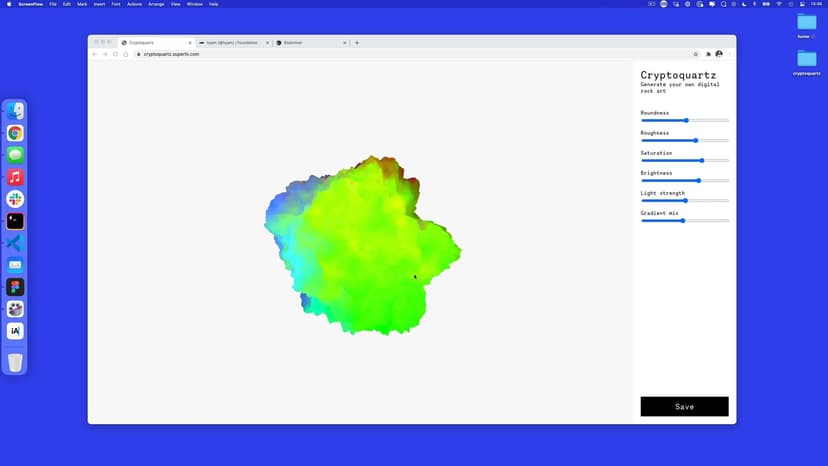Open the Terminal app from the dock
828x466 pixels.
tap(15, 221)
